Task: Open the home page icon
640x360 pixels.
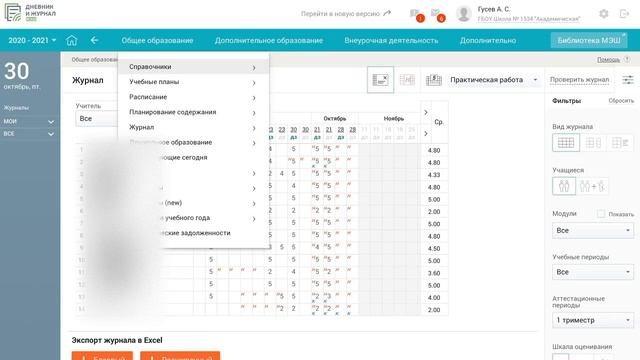Action: [x=72, y=40]
